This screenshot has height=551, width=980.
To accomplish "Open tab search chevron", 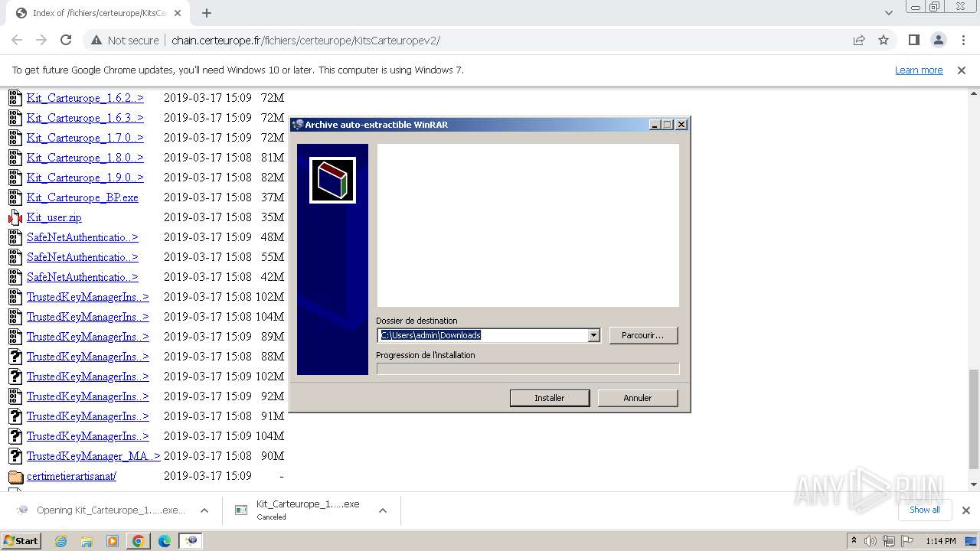I will 888,13.
